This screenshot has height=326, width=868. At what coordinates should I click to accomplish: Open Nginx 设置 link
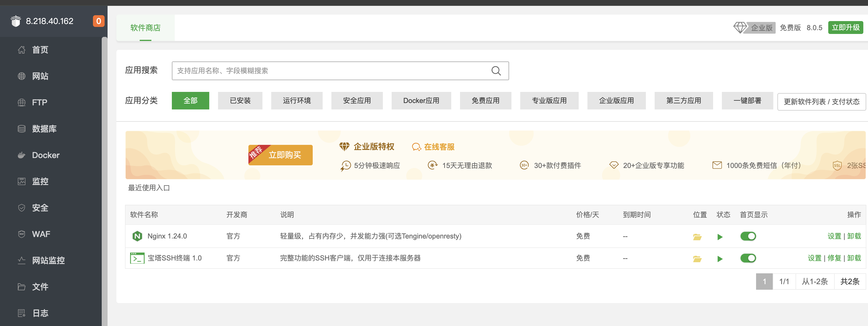click(834, 236)
